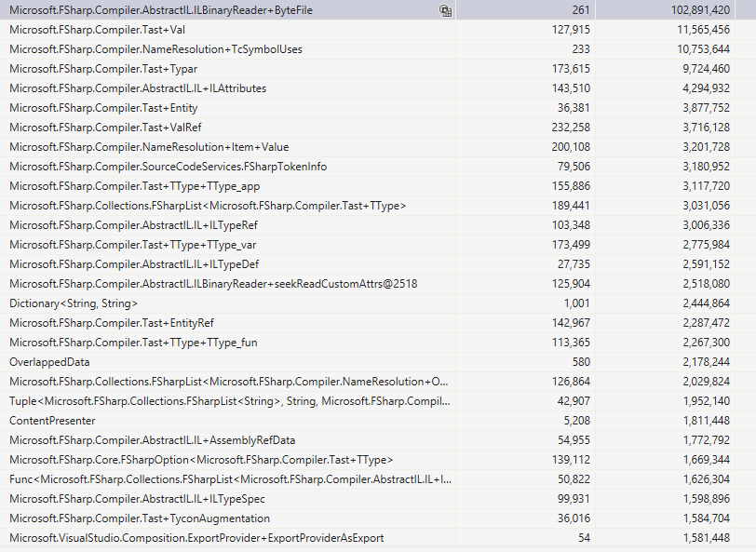Viewport: 756px width, 552px height.
Task: Select NameResolution+TcSymbolUses row
Action: (x=378, y=49)
